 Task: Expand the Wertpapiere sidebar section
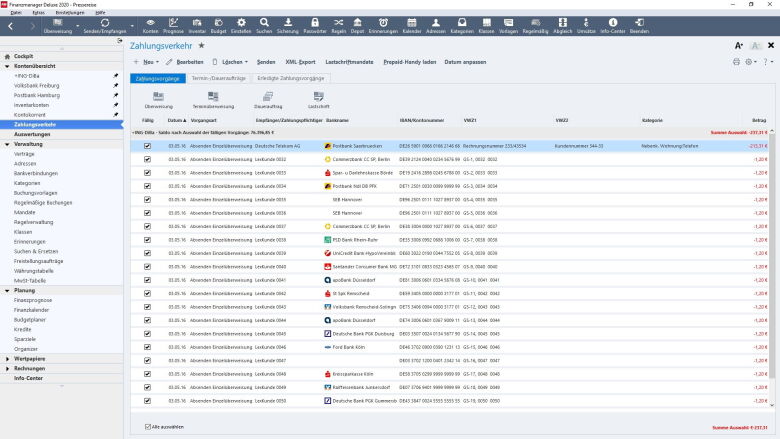(x=8, y=357)
